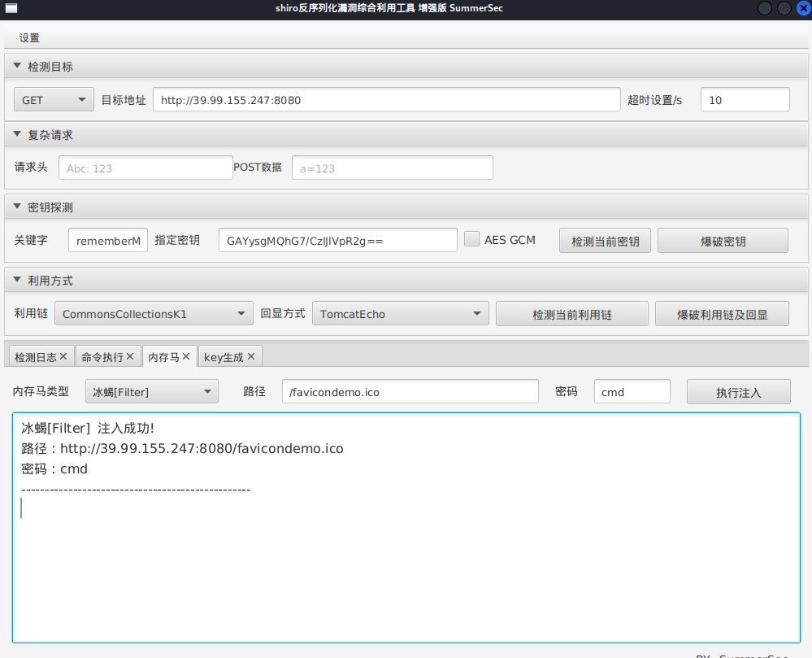Collapse the 利用方式 section

[16, 280]
